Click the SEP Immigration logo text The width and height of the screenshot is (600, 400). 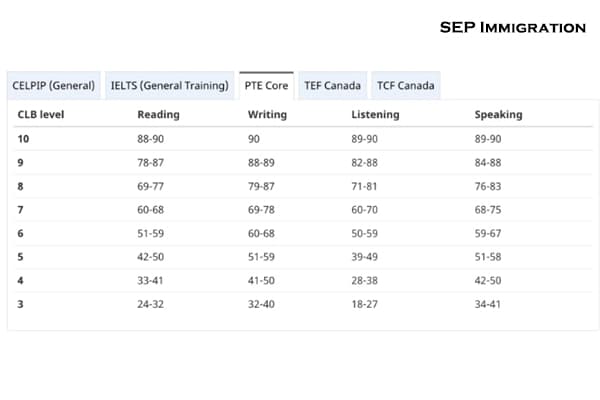(x=512, y=27)
